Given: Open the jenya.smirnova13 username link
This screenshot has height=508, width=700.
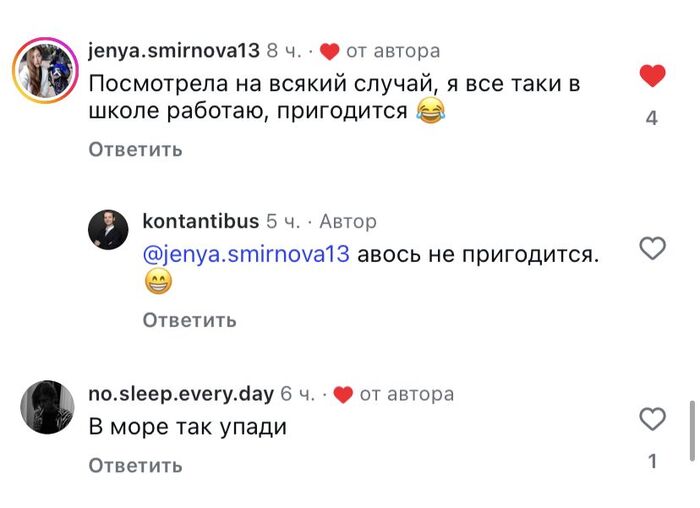Looking at the screenshot, I should coord(173,51).
